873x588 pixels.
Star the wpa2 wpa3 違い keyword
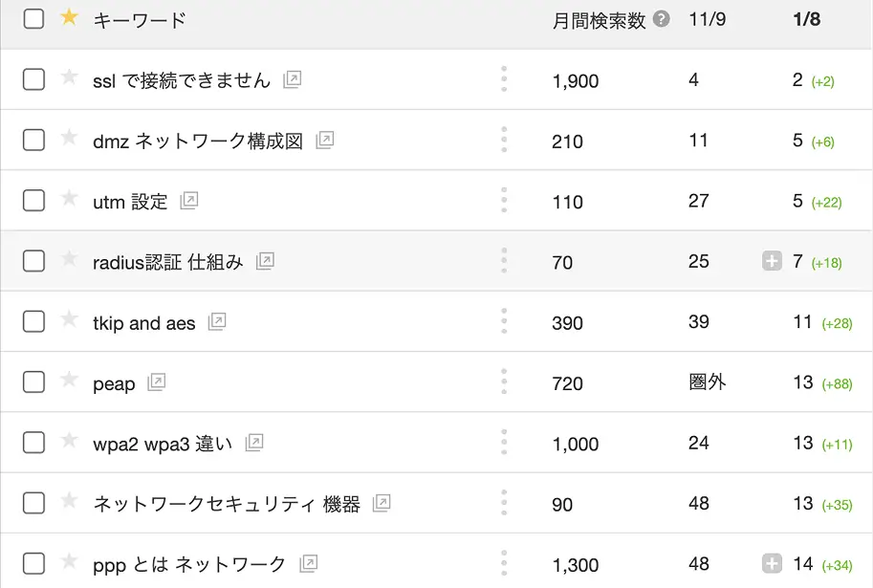[x=69, y=440]
